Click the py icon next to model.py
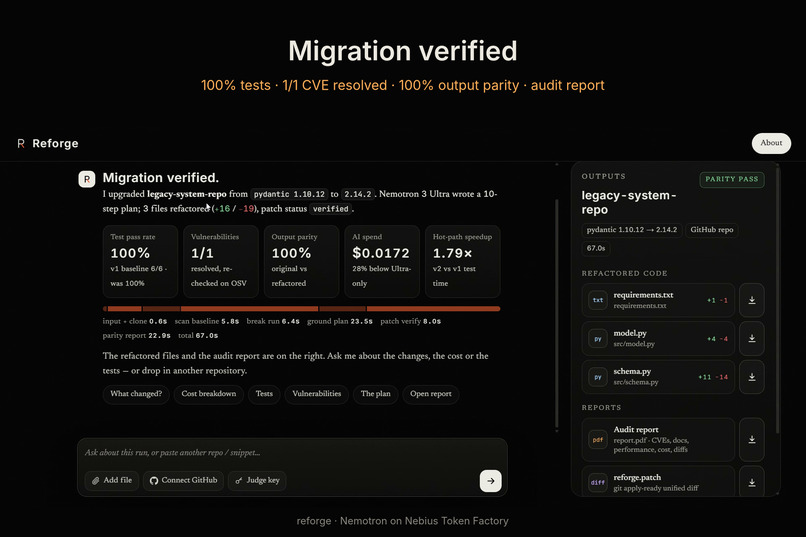 coord(598,339)
